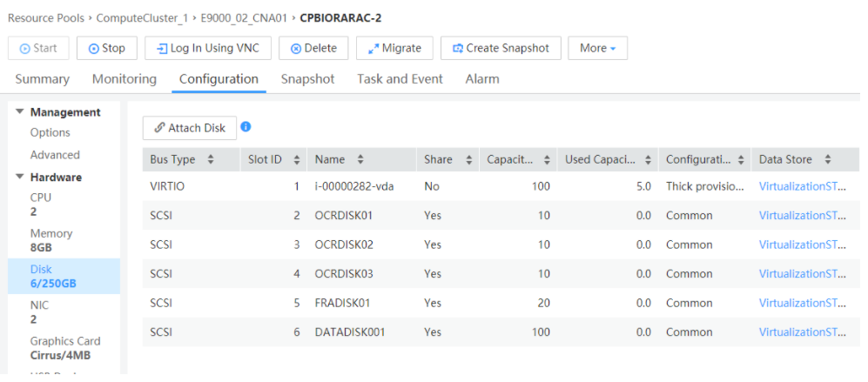The height and width of the screenshot is (382, 868).
Task: Click the info icon beside Attach Disk
Action: [246, 127]
